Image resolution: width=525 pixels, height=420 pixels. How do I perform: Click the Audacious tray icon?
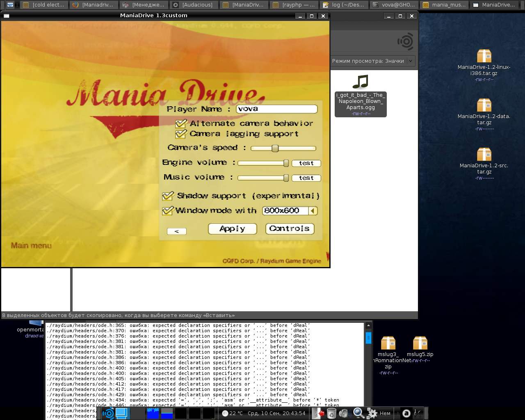pos(406,413)
